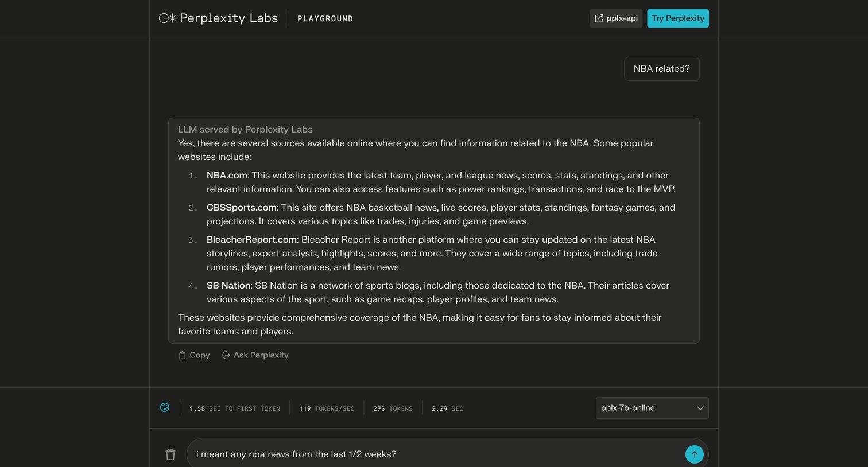
Task: Focus the message input field
Action: (435, 454)
